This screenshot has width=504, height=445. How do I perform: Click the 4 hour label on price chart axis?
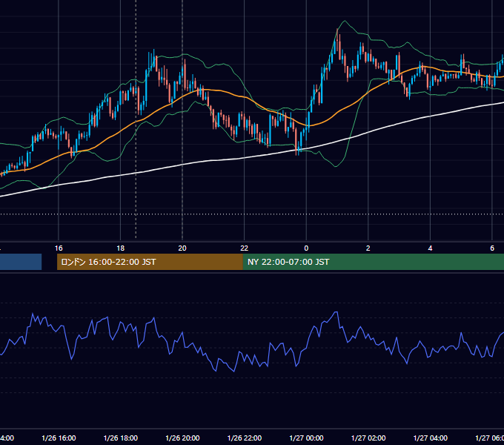tap(430, 248)
